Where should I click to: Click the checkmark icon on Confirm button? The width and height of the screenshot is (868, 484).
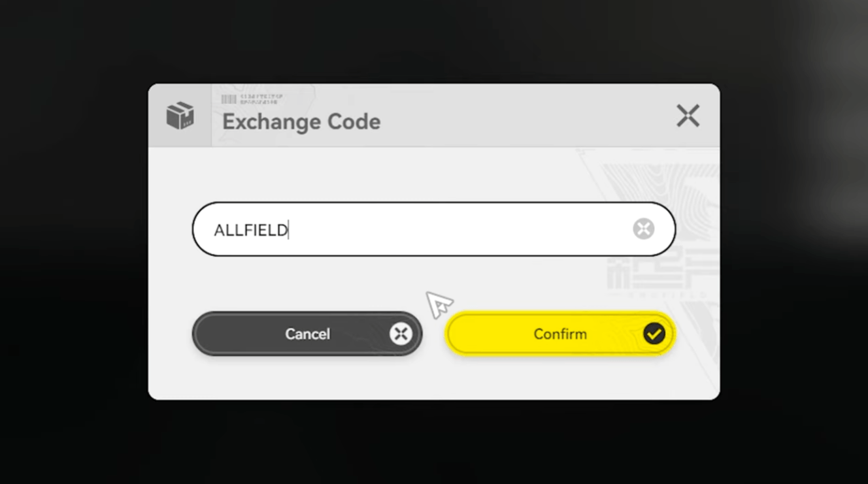pos(654,334)
